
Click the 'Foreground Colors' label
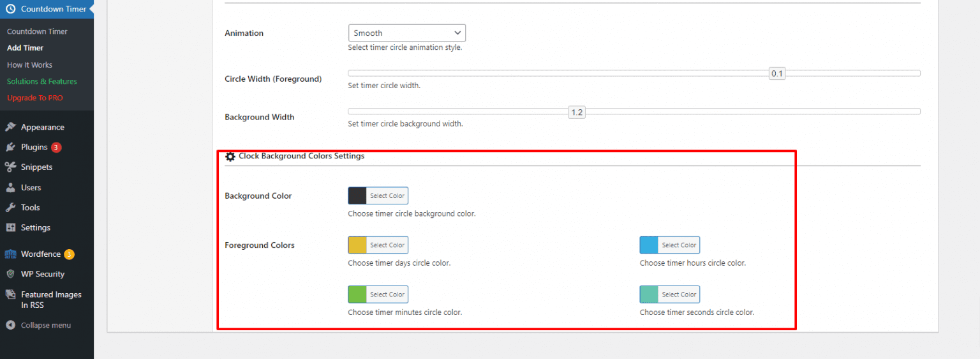point(260,245)
